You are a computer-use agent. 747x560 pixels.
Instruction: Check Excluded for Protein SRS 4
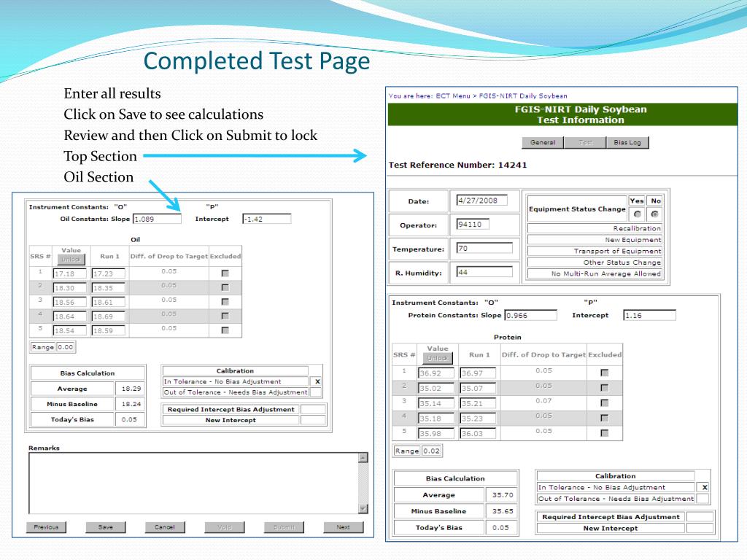[605, 418]
